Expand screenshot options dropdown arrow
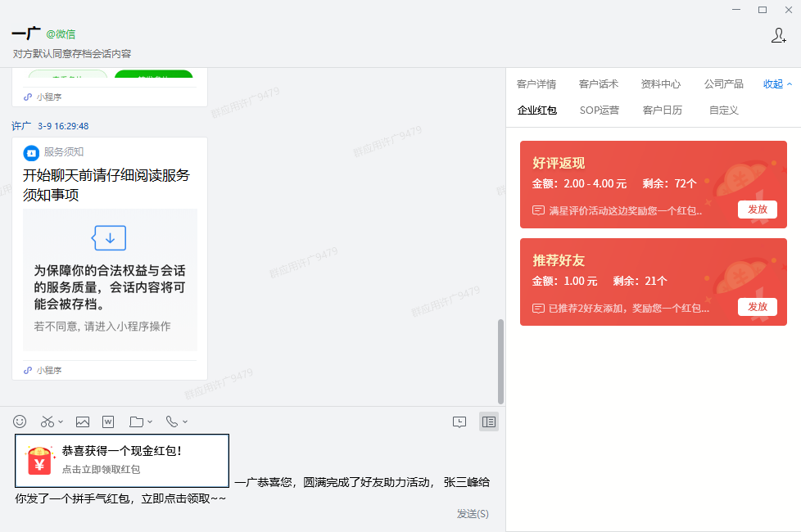Viewport: 801px width, 532px height. pyautogui.click(x=61, y=422)
